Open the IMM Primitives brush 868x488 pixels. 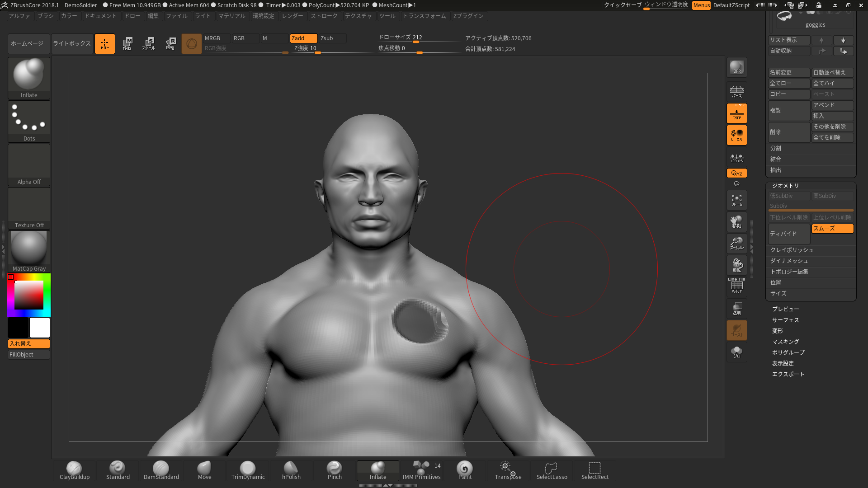tap(421, 470)
